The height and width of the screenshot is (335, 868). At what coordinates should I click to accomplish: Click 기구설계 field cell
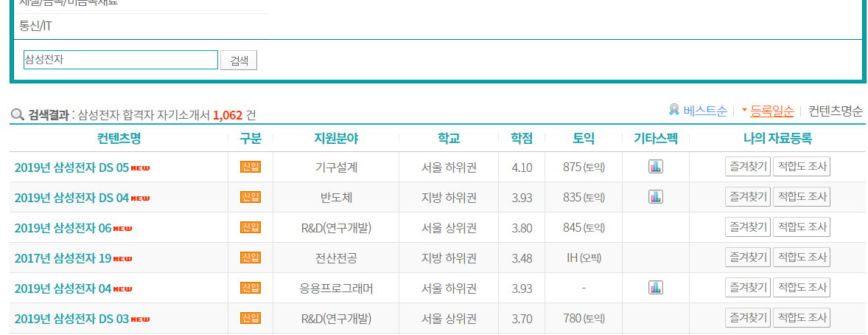pyautogui.click(x=335, y=167)
